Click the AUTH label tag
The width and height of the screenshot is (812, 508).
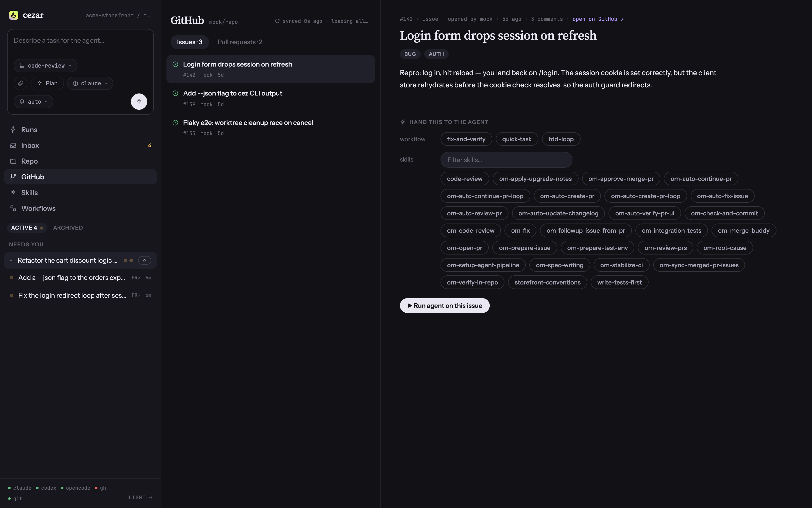tap(436, 54)
